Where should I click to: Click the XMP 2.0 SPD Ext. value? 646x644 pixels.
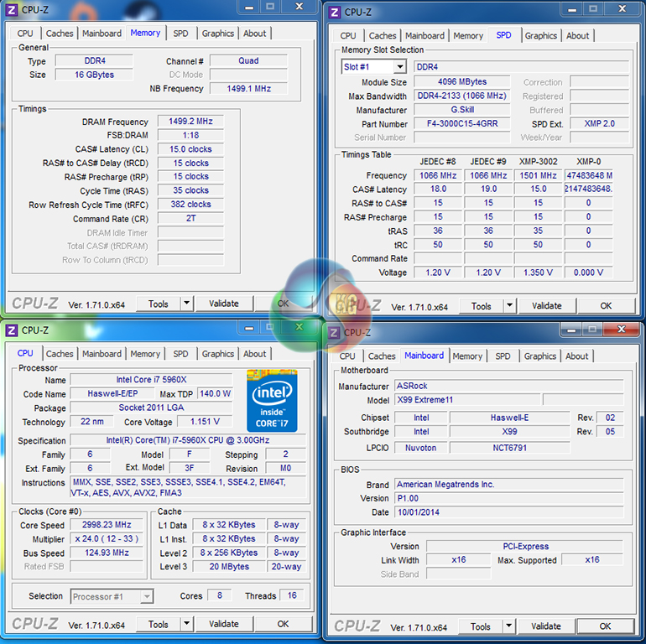[600, 123]
